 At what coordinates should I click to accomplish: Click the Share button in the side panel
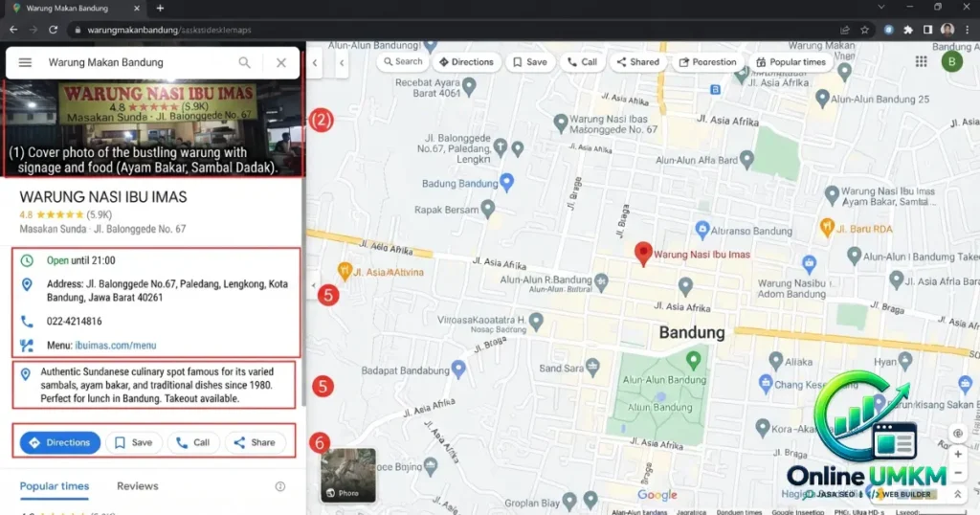pyautogui.click(x=255, y=442)
